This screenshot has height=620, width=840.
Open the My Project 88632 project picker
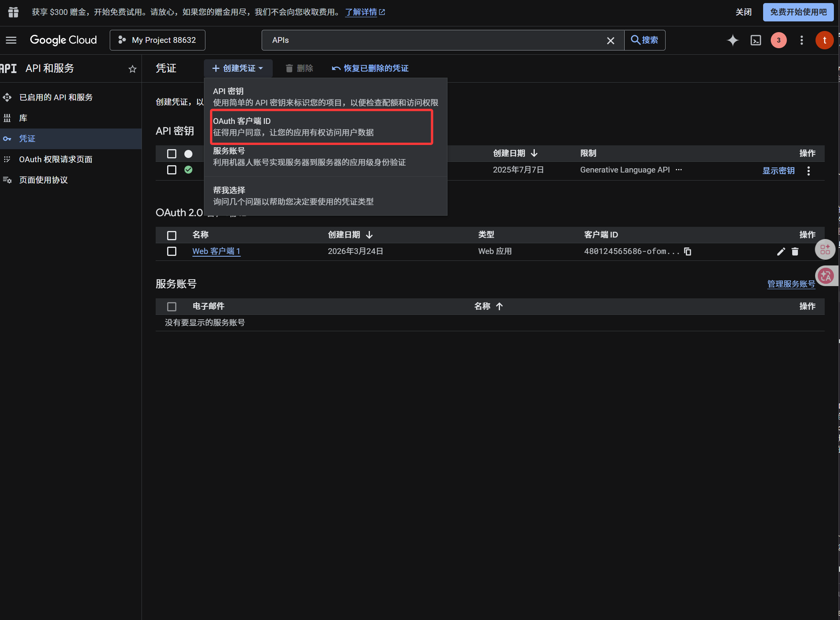point(158,40)
